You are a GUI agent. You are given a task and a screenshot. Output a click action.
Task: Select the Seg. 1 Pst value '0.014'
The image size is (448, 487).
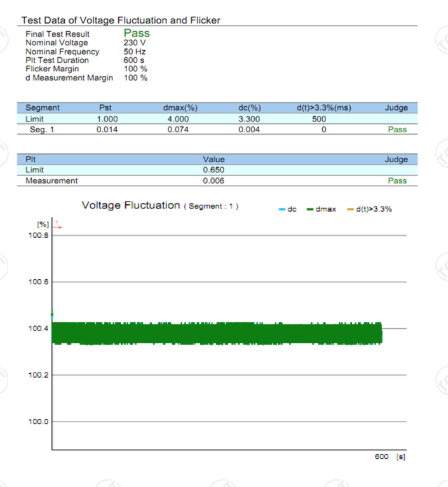(x=107, y=130)
